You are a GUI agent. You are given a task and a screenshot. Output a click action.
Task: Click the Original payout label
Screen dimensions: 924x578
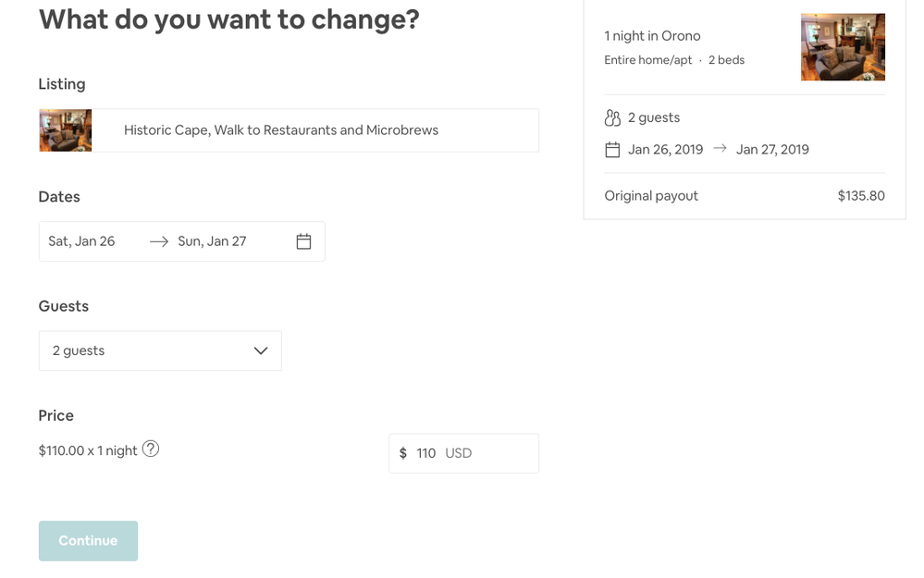pyautogui.click(x=651, y=196)
